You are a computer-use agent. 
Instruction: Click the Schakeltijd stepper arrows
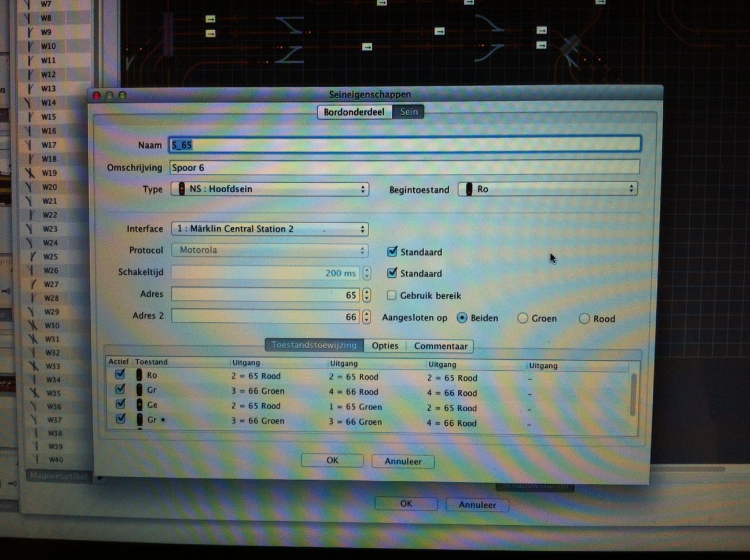pos(367,272)
